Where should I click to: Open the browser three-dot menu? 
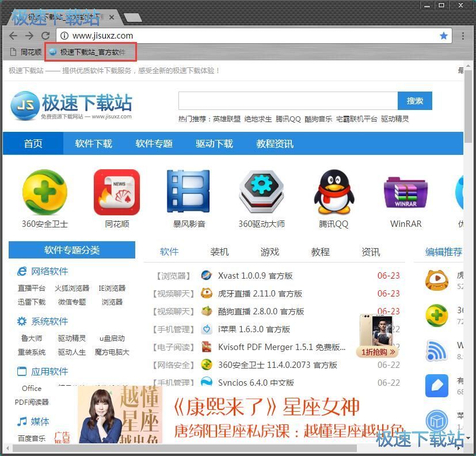[463, 36]
